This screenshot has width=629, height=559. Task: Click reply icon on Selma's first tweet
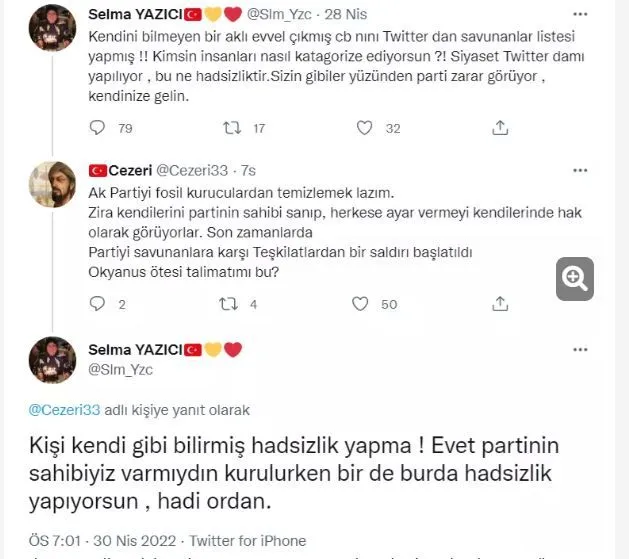click(97, 128)
